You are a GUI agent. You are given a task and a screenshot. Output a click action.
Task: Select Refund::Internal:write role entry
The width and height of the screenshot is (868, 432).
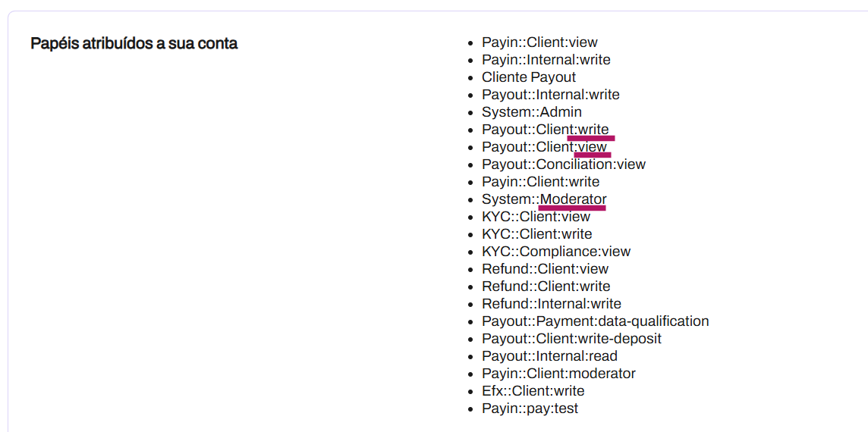552,304
